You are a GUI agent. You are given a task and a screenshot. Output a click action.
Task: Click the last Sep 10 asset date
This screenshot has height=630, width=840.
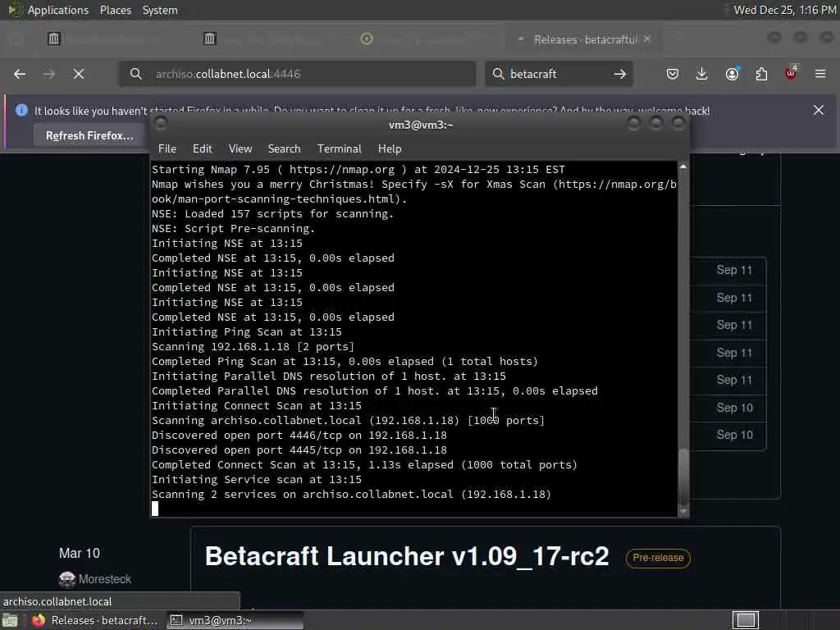coord(734,435)
